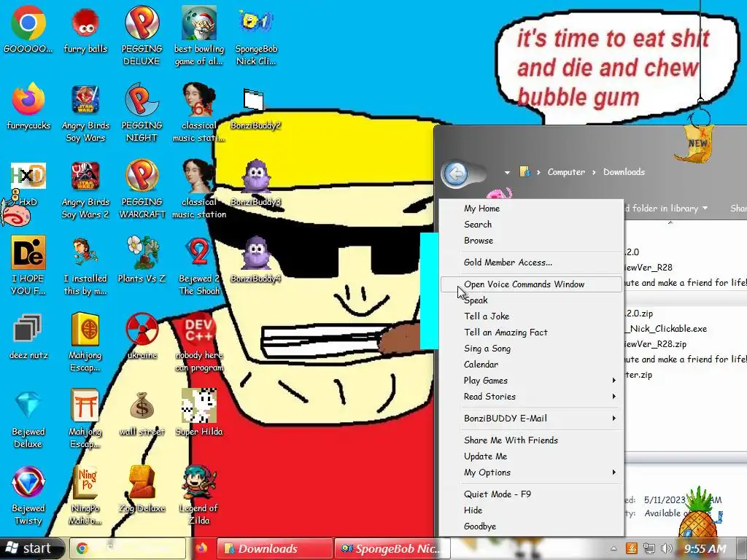Expand the Read Stories submenu
The image size is (747, 560).
click(x=531, y=397)
